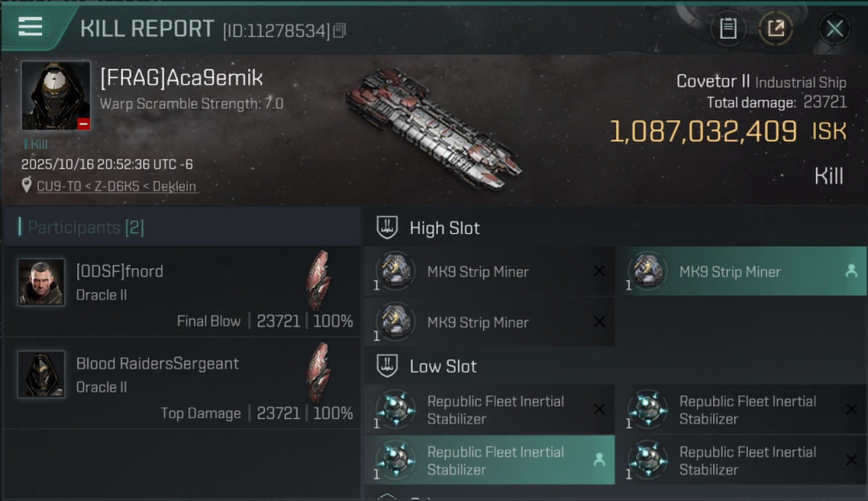Click fnord's Oracle II ship icon

pyautogui.click(x=318, y=281)
